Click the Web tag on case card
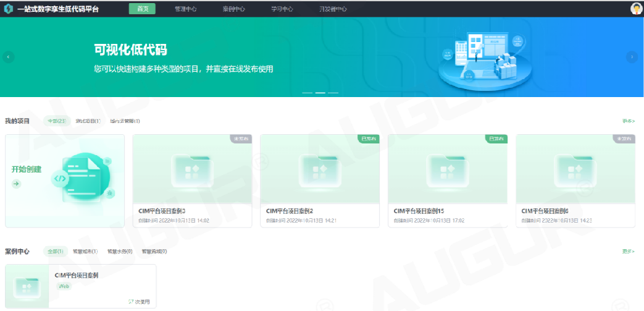 tap(64, 286)
